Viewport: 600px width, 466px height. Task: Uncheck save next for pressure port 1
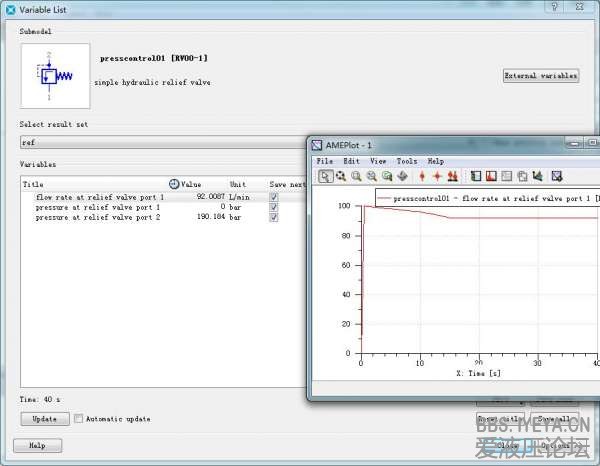[x=274, y=207]
